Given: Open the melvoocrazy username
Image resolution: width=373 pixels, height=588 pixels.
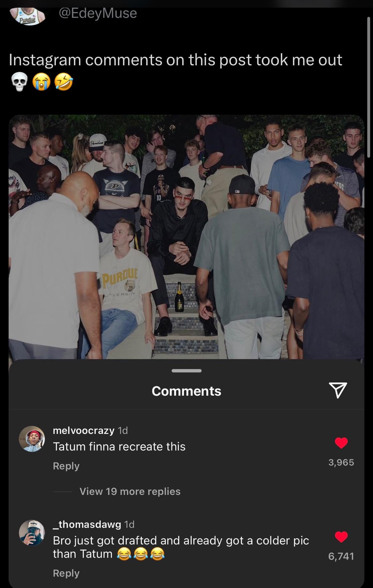Looking at the screenshot, I should pos(84,430).
